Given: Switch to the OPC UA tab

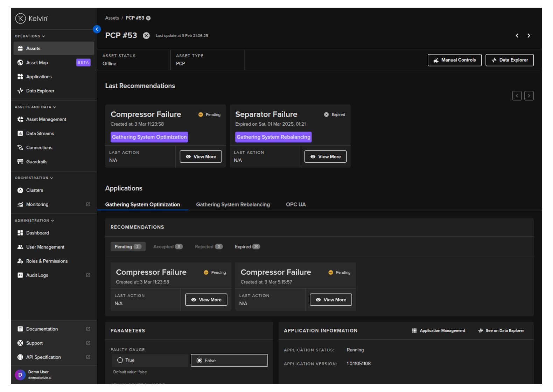Looking at the screenshot, I should click(x=296, y=204).
